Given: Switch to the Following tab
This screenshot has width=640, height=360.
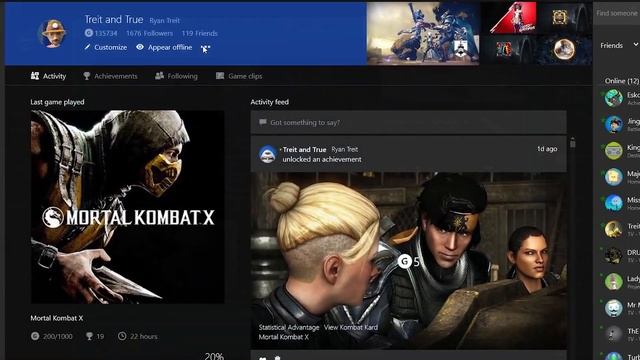Looking at the screenshot, I should pos(176,76).
